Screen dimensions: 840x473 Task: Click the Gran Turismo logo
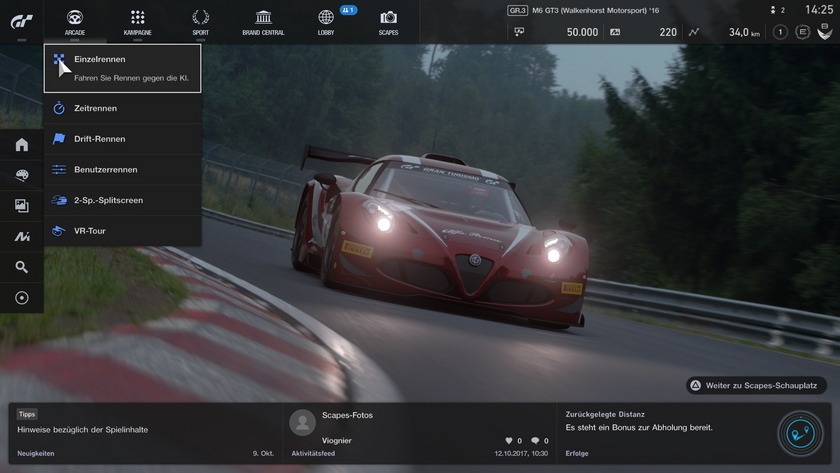(21, 20)
